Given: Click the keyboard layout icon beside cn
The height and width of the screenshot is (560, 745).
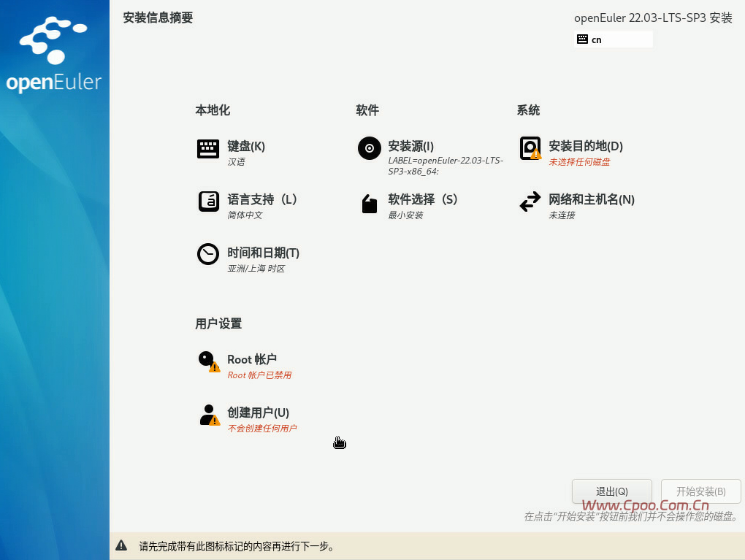Looking at the screenshot, I should click(x=582, y=39).
